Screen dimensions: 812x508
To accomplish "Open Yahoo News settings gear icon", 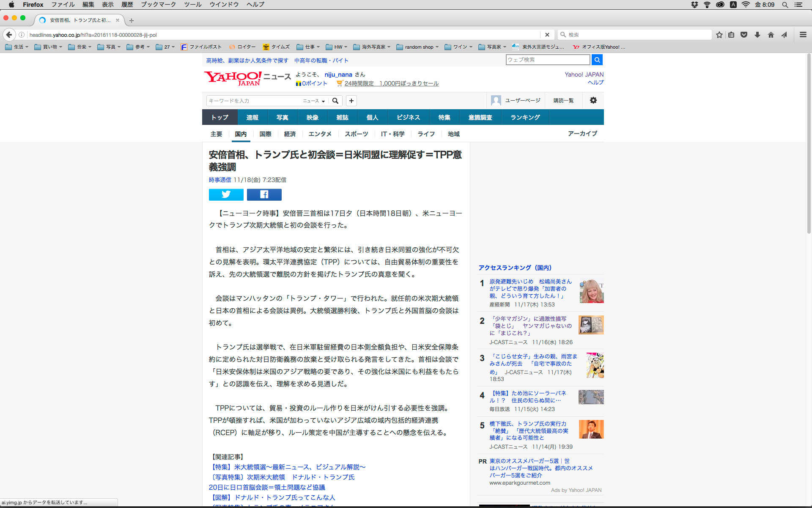I will coord(593,100).
